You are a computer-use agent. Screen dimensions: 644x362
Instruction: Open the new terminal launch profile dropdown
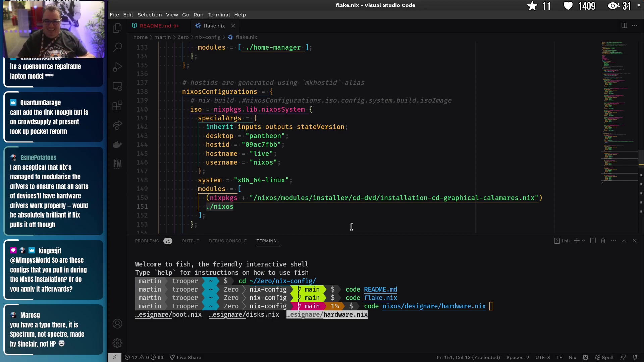coord(584,241)
